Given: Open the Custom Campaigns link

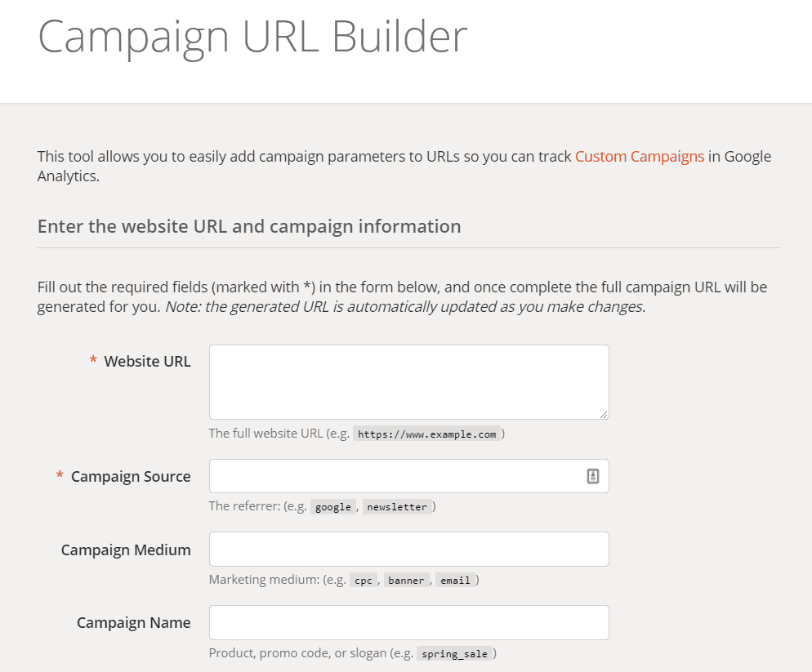Looking at the screenshot, I should click(x=640, y=156).
